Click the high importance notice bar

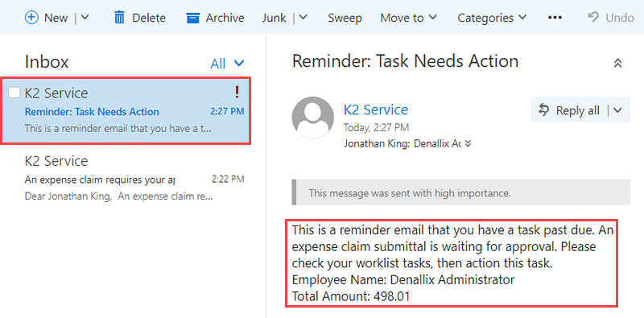pos(460,192)
